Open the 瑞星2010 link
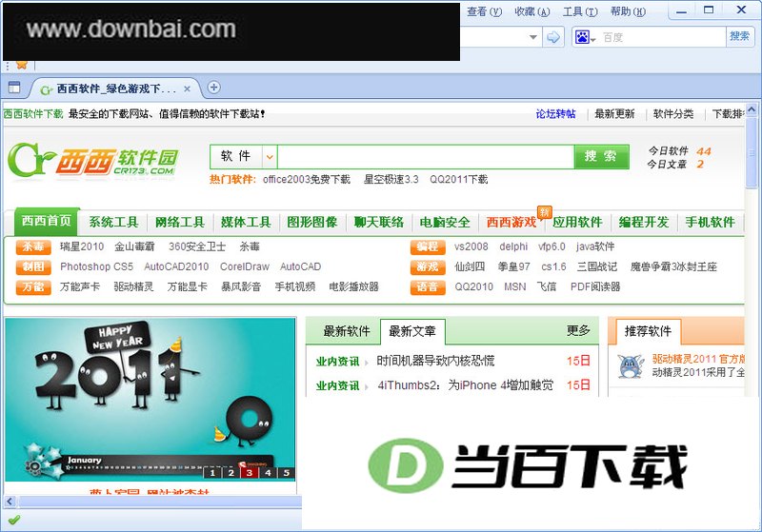 82,246
